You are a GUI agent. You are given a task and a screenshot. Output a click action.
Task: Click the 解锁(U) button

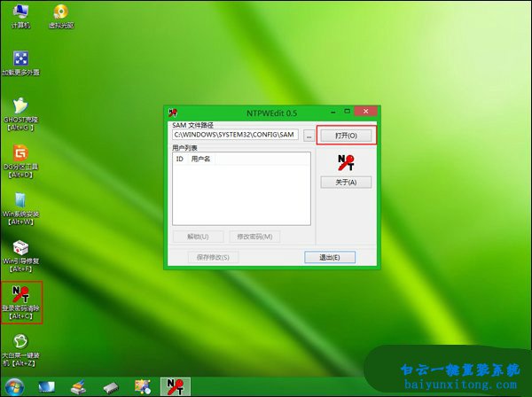[x=198, y=237]
